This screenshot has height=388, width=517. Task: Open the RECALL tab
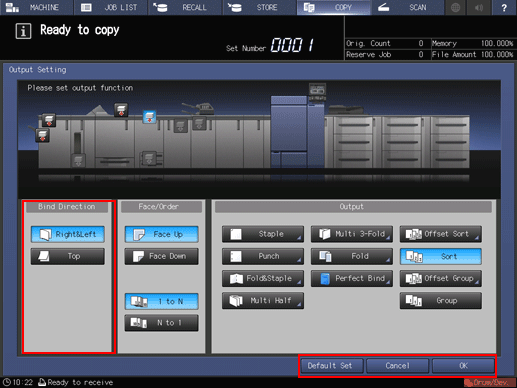[185, 7]
